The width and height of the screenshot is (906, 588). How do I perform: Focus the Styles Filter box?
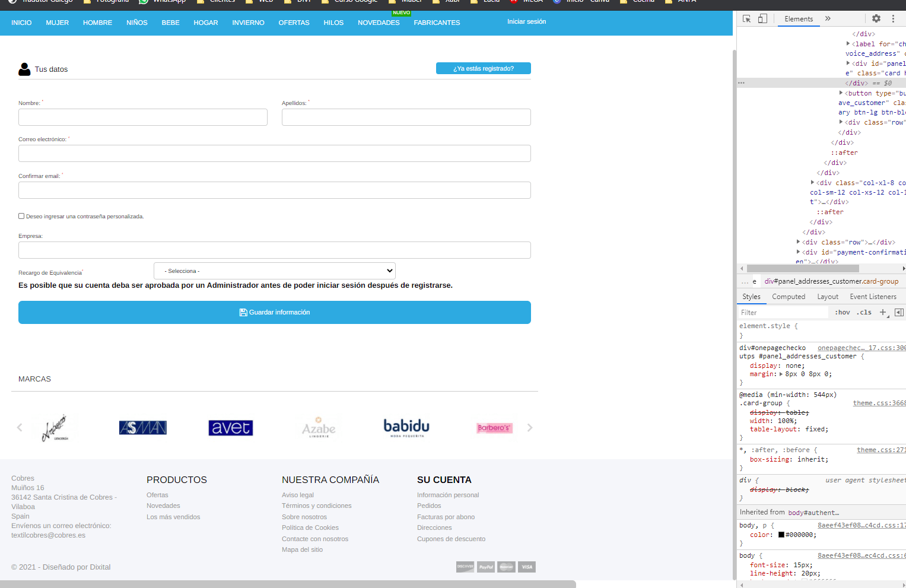point(783,312)
